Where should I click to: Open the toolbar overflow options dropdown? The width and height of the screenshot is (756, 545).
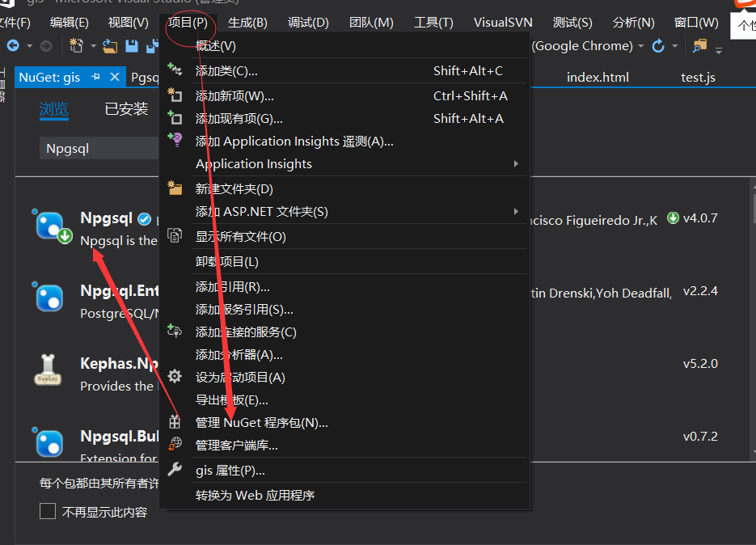coord(719,50)
